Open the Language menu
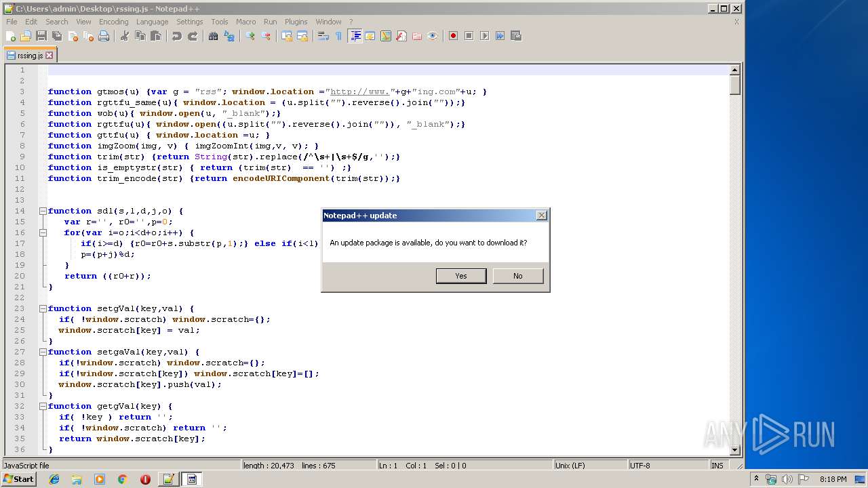868x488 pixels. [152, 22]
